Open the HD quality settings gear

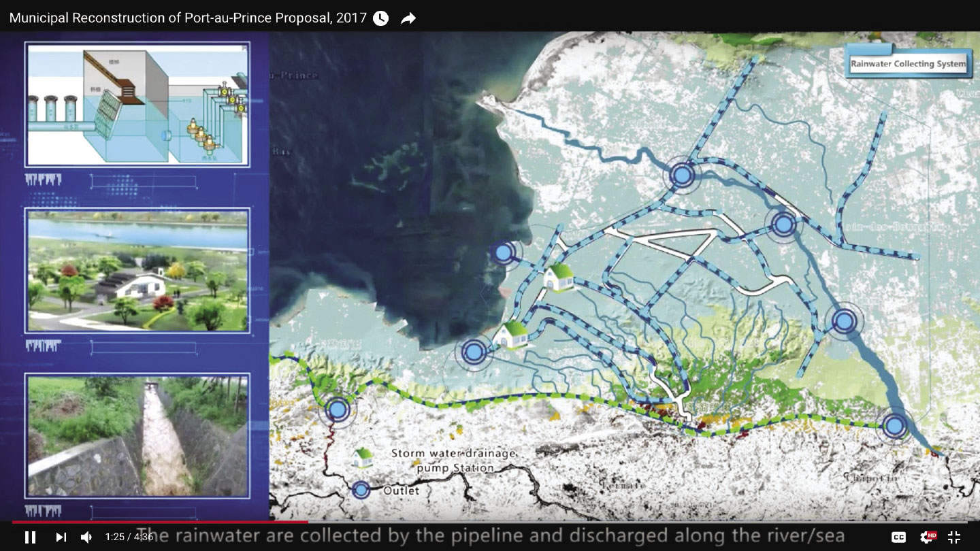927,537
